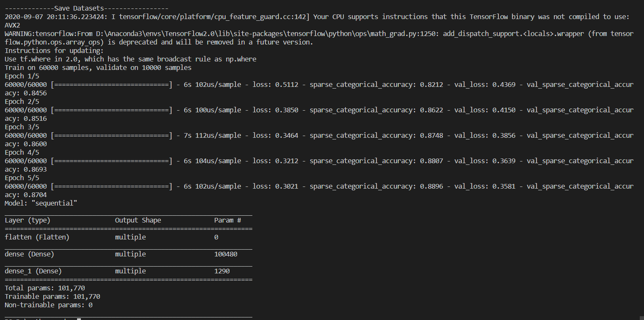Click the 'Epoch 2/5' label
Screen dimensions: 644x320
point(22,102)
